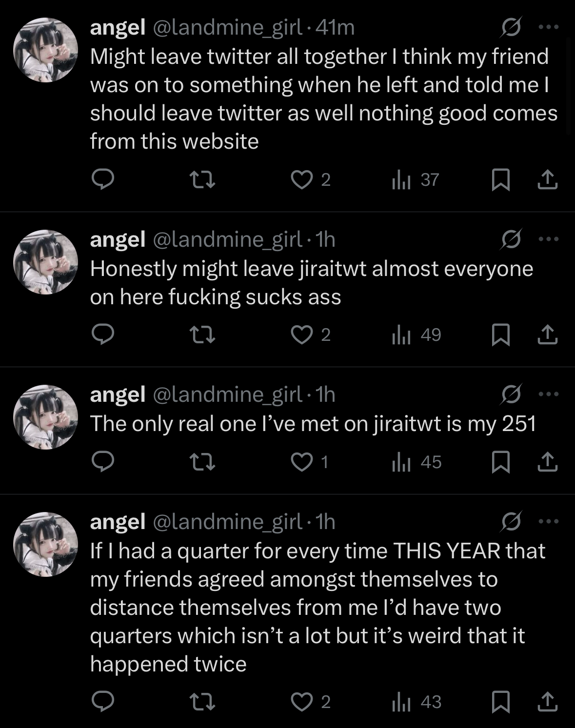575x728 pixels.
Task: Open three-dot menu on 'my 251' tweet
Action: pos(549,394)
